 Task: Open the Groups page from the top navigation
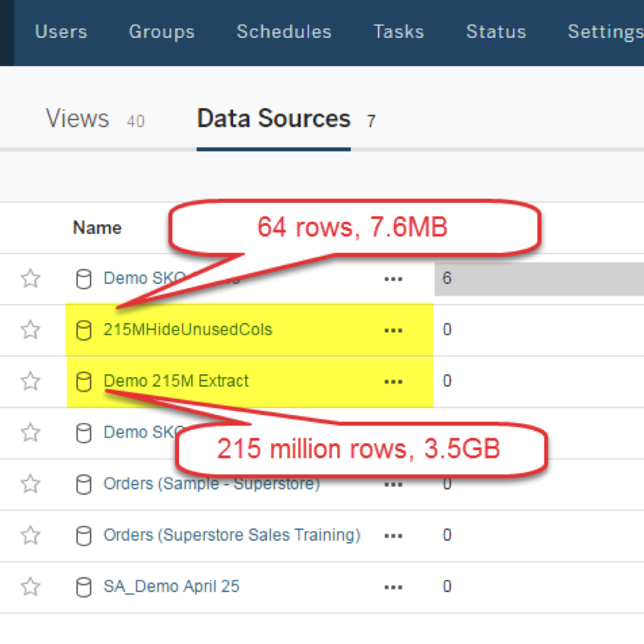[162, 32]
